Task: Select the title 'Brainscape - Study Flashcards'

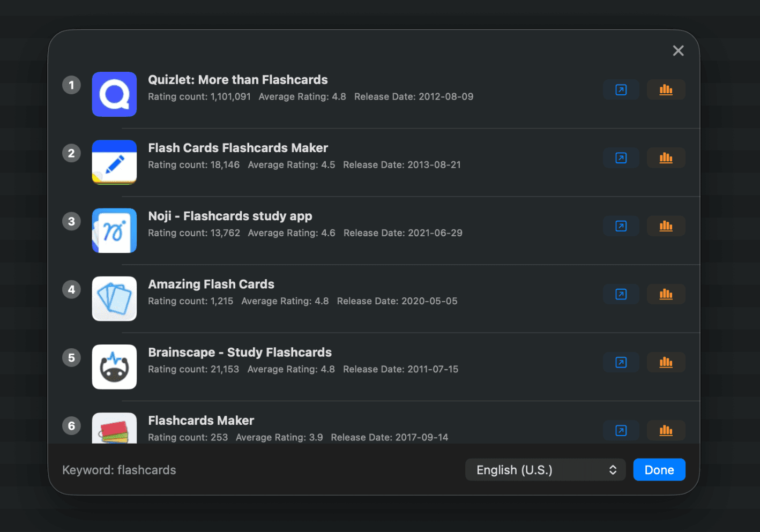Action: pos(240,353)
